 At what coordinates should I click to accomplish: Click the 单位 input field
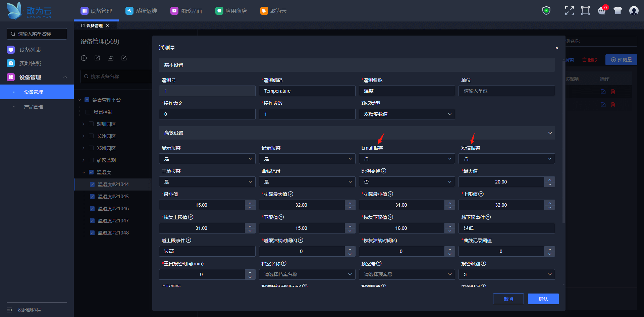tap(506, 91)
